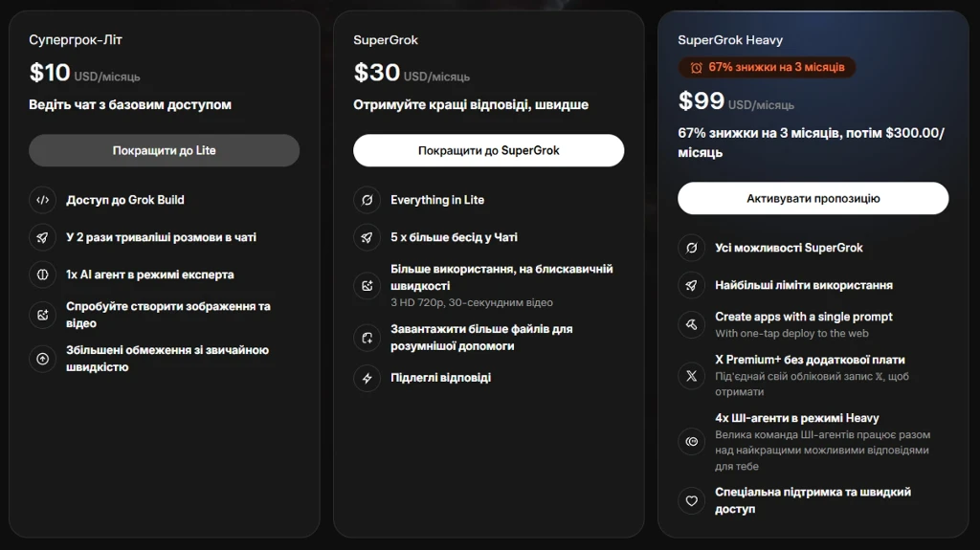Click the '$30' price text

pos(376,73)
